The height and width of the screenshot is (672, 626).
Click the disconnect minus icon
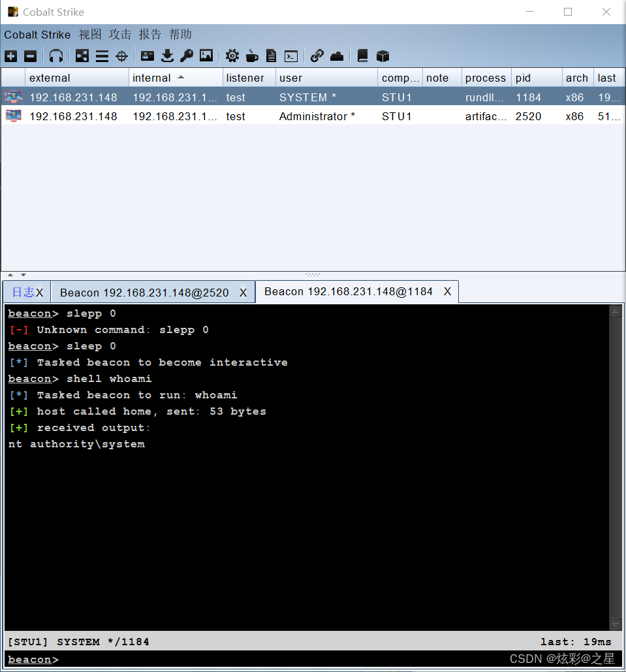coord(31,56)
